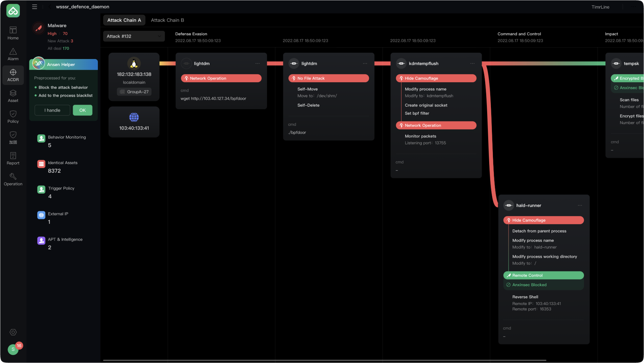Click the user avatar with notifications

(x=13, y=349)
